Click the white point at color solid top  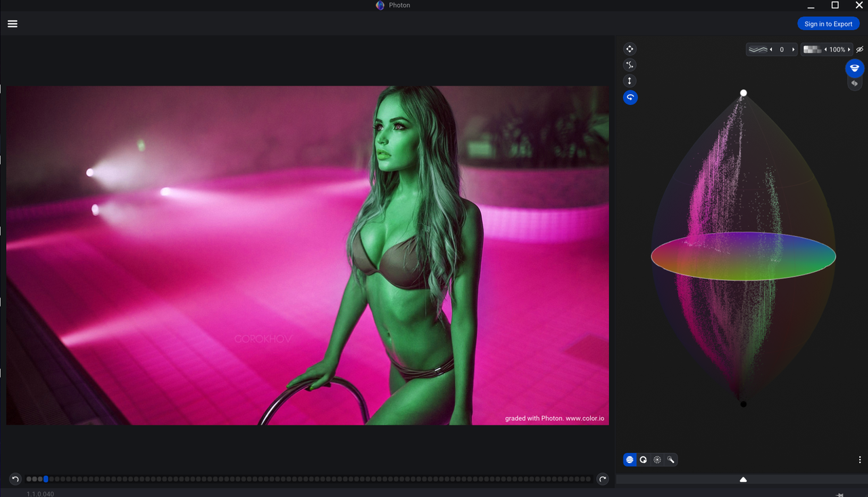pos(743,93)
